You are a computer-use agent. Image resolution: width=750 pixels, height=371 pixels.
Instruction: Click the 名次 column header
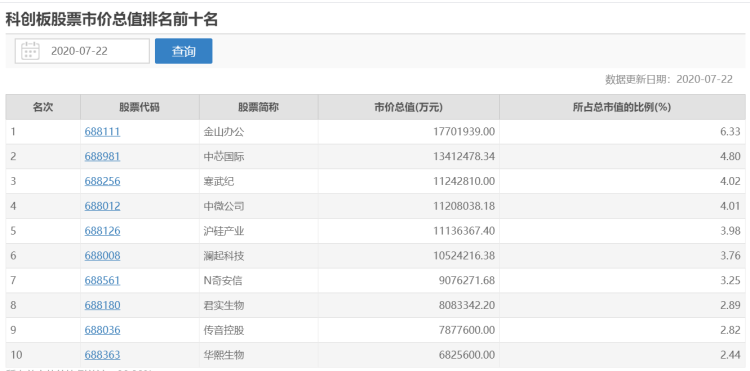pyautogui.click(x=43, y=107)
